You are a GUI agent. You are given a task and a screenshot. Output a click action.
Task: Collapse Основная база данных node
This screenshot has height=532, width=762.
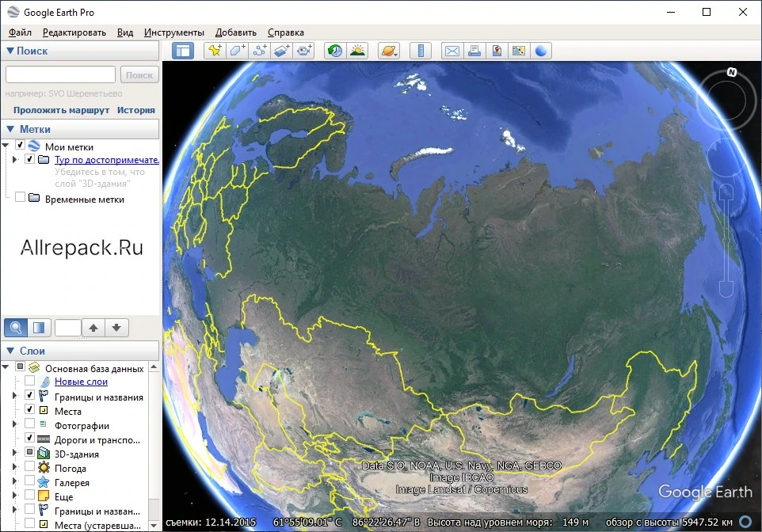pyautogui.click(x=6, y=367)
